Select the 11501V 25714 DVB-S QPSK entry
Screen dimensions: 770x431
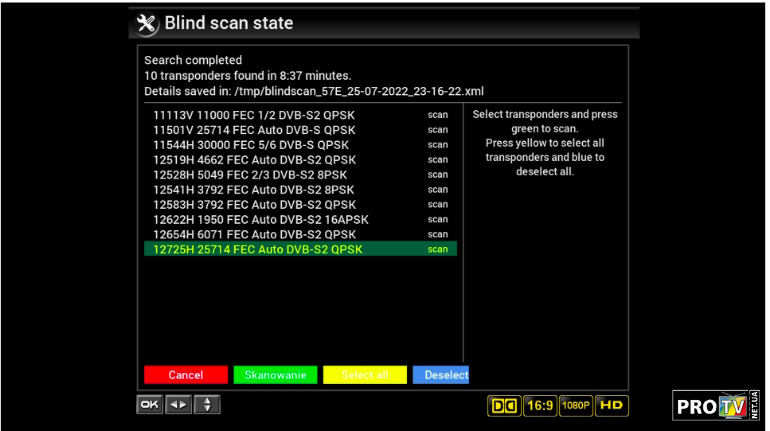click(x=253, y=130)
